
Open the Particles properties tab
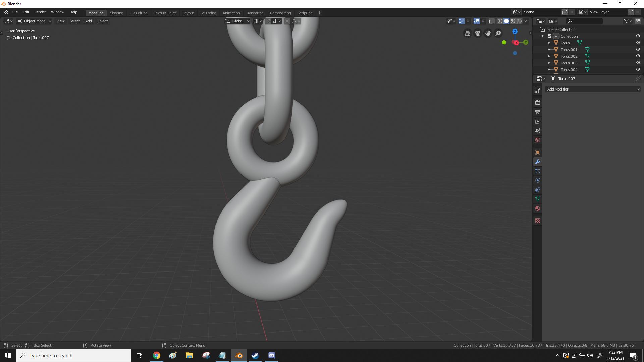point(538,171)
